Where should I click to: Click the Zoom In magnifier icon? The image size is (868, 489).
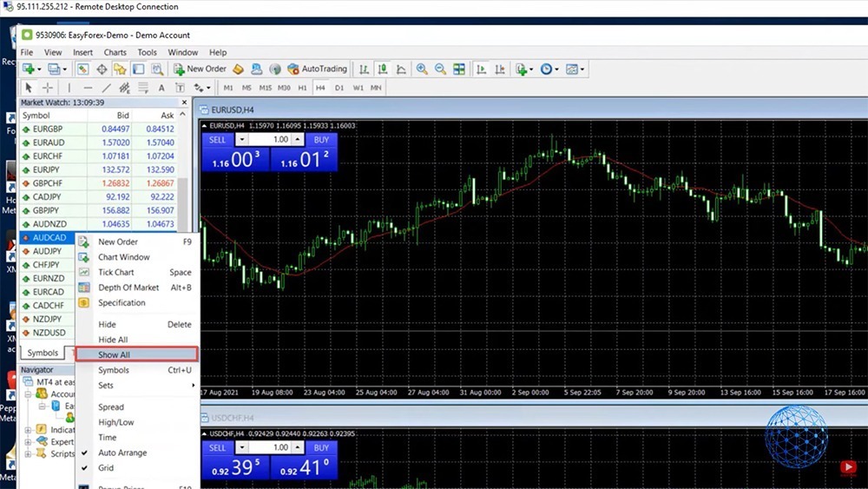click(422, 69)
